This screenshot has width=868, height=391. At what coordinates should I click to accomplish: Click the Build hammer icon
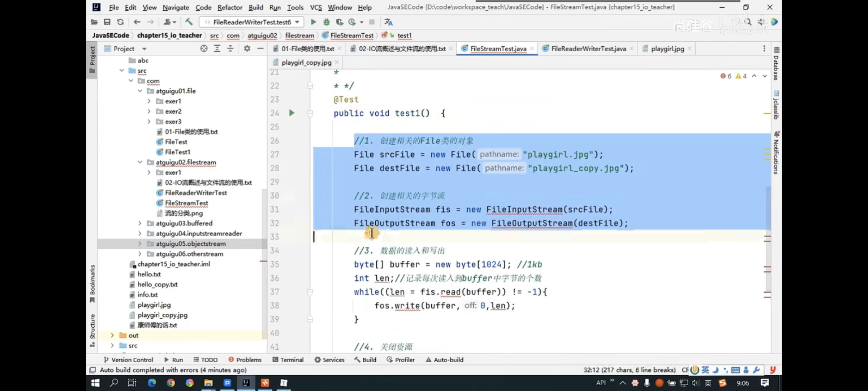click(x=189, y=22)
